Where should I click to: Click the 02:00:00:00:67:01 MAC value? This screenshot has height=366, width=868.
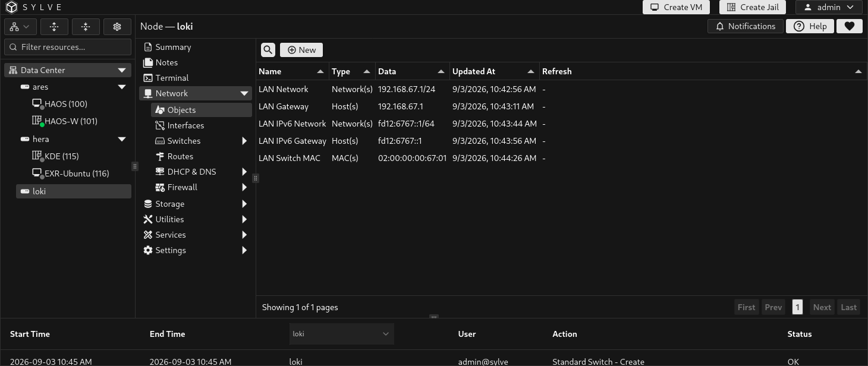[412, 158]
